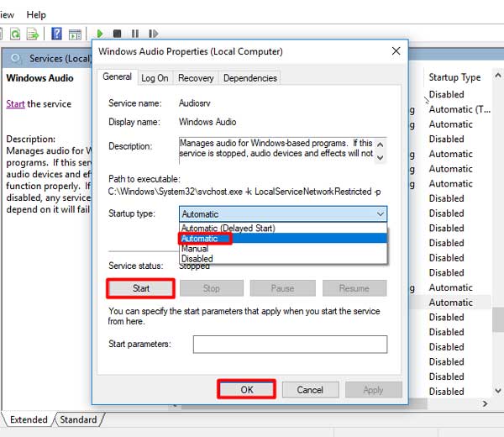The image size is (504, 437).
Task: Click the horizontal scroll right arrow
Action: 485,403
